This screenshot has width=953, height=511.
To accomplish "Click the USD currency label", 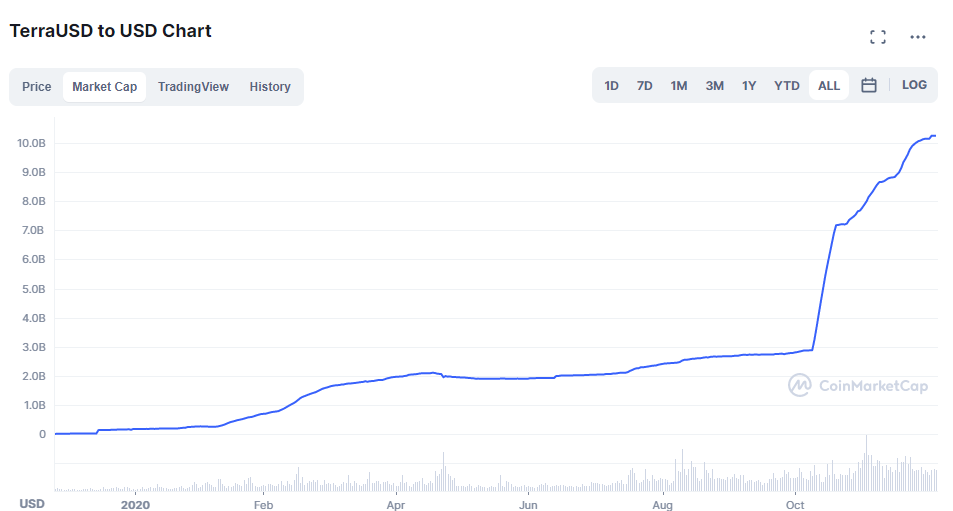I will 32,504.
